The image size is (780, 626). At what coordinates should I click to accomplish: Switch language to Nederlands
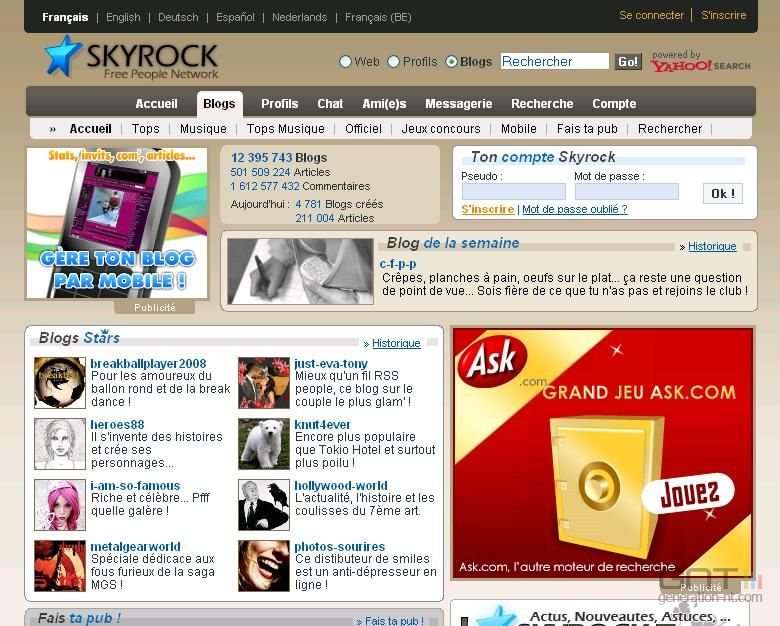(299, 17)
